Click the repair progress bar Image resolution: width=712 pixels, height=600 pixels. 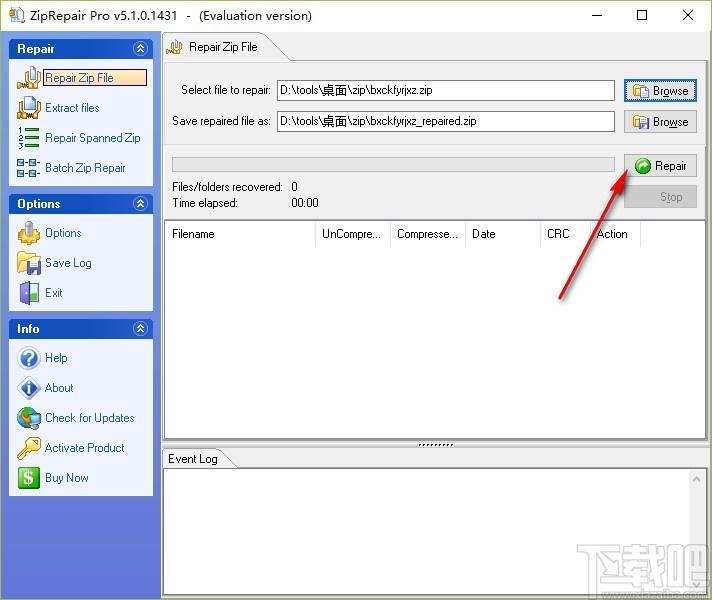(393, 164)
